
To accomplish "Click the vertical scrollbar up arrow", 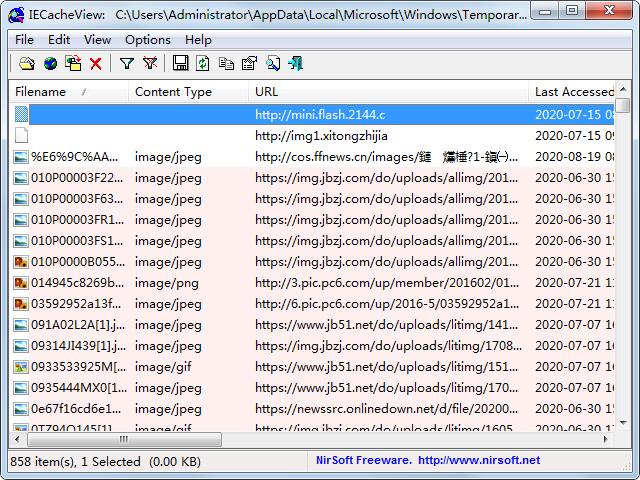I will click(x=623, y=89).
